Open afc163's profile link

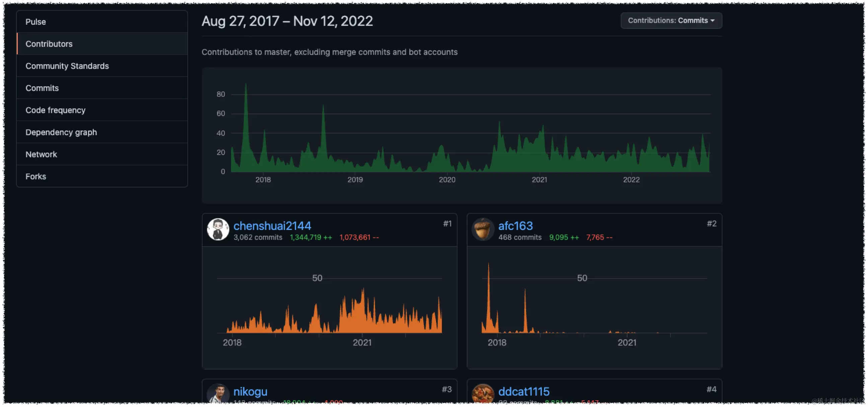coord(515,225)
